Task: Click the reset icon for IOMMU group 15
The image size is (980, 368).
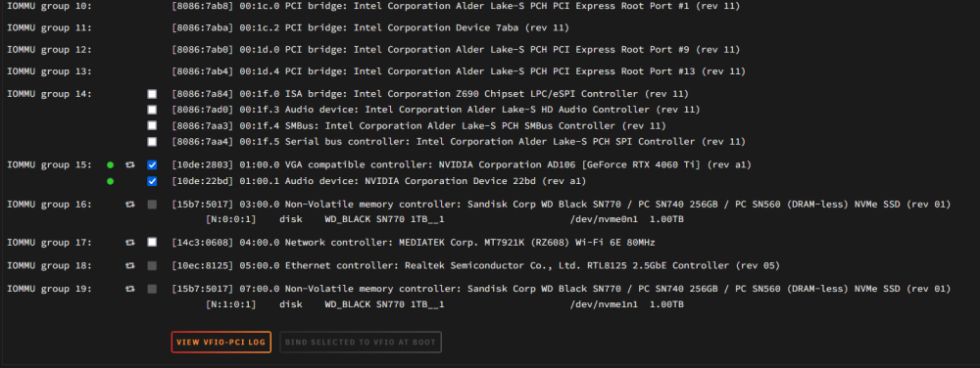Action: click(130, 165)
